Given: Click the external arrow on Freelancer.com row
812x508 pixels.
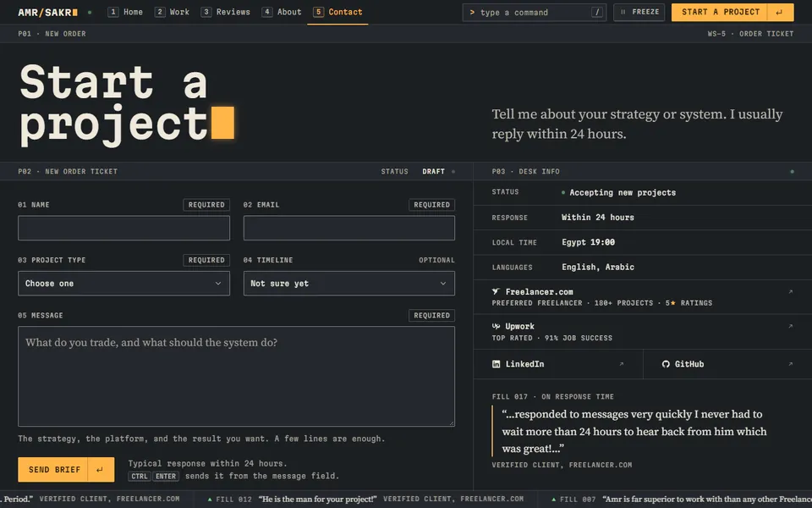Looking at the screenshot, I should (x=790, y=292).
